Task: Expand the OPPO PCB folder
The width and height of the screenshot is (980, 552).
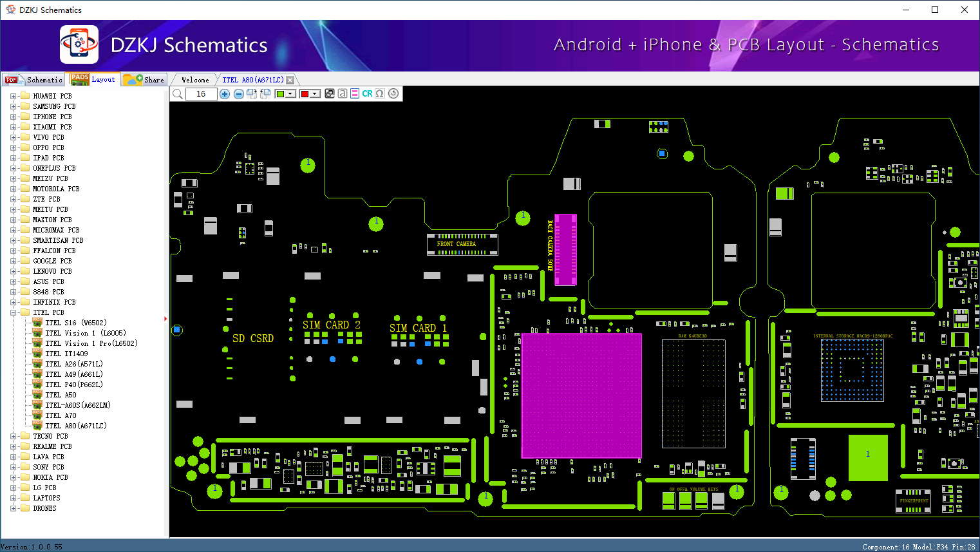Action: tap(13, 148)
